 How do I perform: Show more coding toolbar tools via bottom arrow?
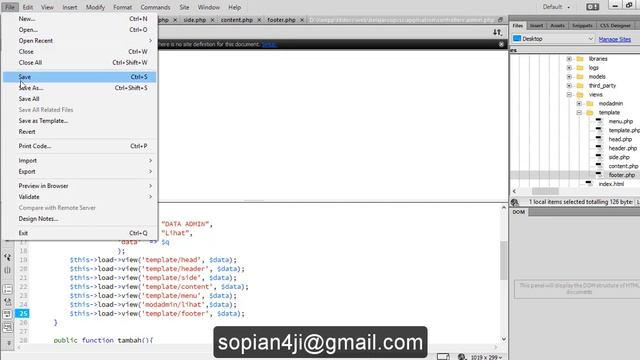point(9,343)
